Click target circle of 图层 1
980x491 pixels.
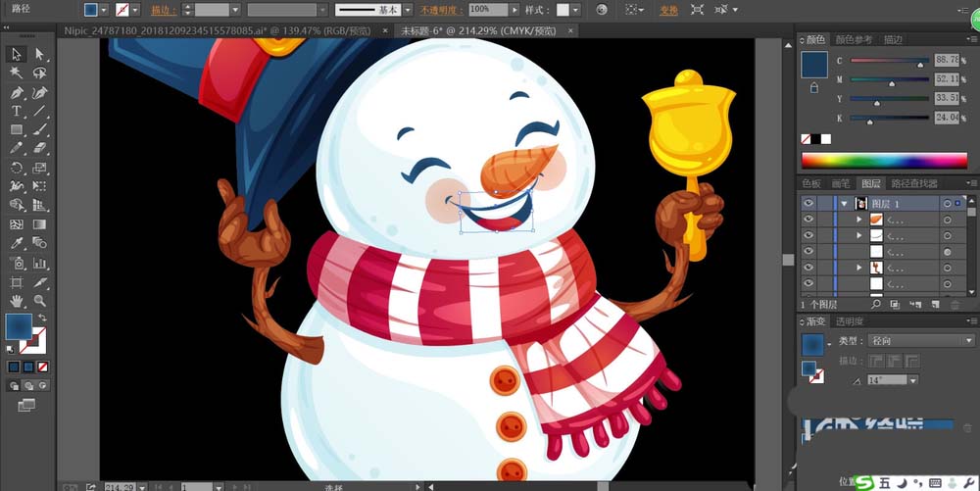(948, 203)
